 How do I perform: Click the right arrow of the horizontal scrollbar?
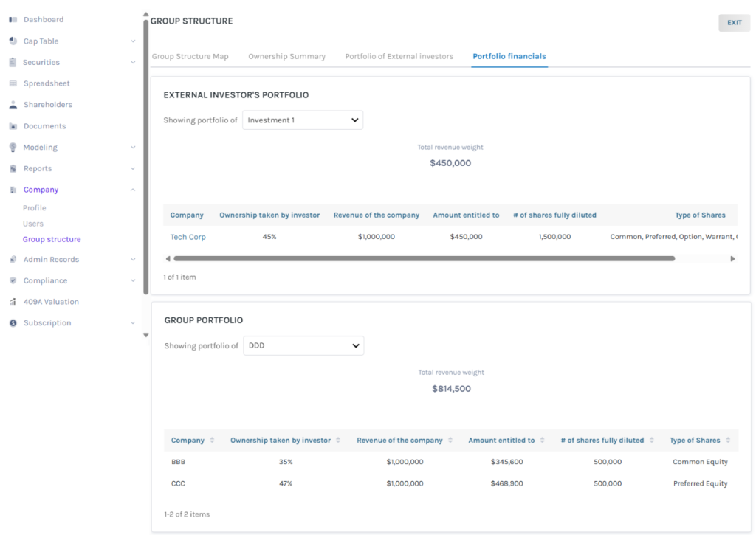click(x=732, y=258)
